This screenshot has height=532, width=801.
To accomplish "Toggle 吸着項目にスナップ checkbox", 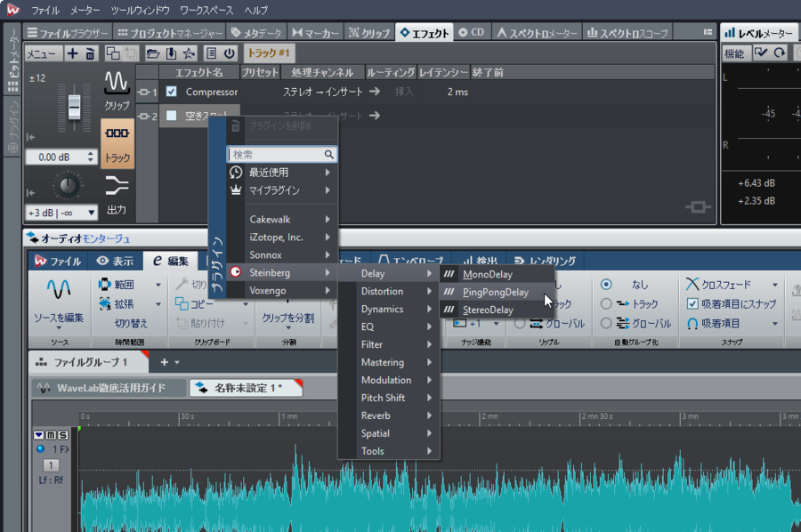I will click(x=692, y=303).
